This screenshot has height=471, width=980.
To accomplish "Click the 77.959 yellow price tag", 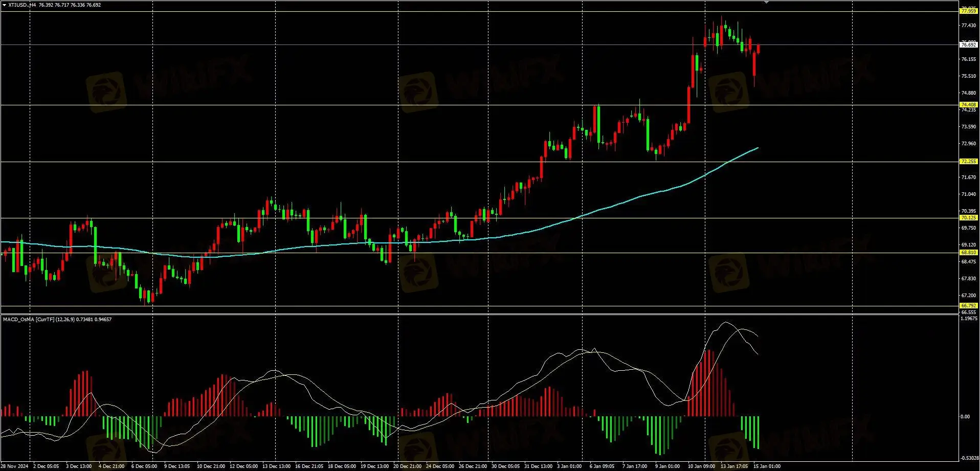I will click(969, 11).
